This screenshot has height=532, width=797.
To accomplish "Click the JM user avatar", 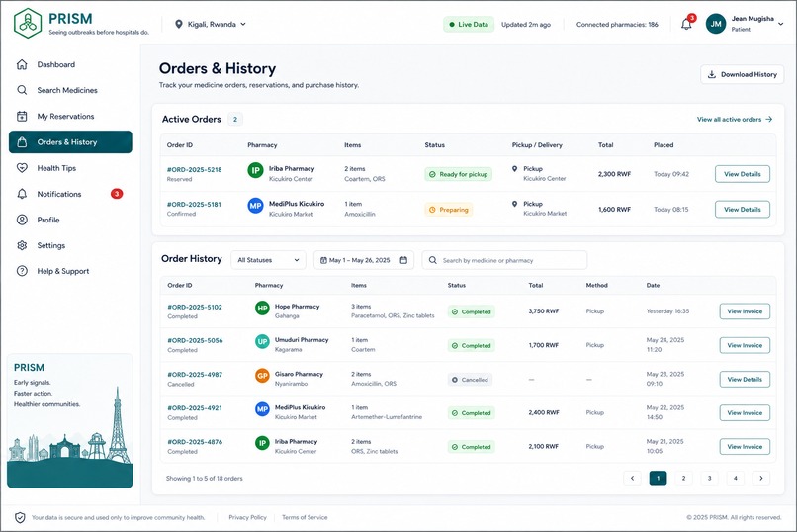I will (x=716, y=24).
